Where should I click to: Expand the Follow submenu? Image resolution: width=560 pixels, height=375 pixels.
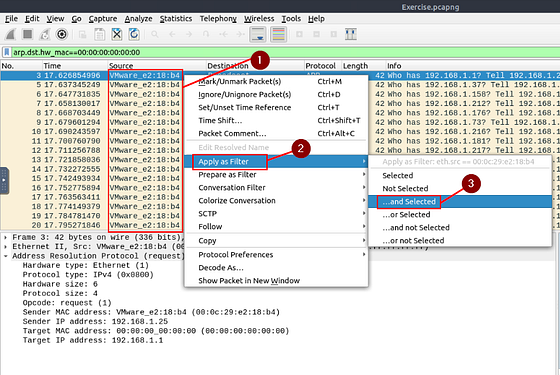(x=276, y=226)
